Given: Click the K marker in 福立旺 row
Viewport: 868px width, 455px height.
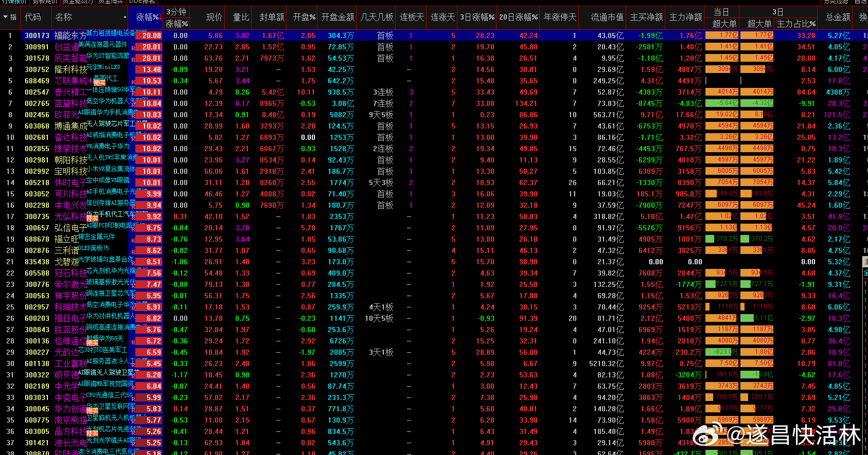Looking at the screenshot, I should [134, 240].
